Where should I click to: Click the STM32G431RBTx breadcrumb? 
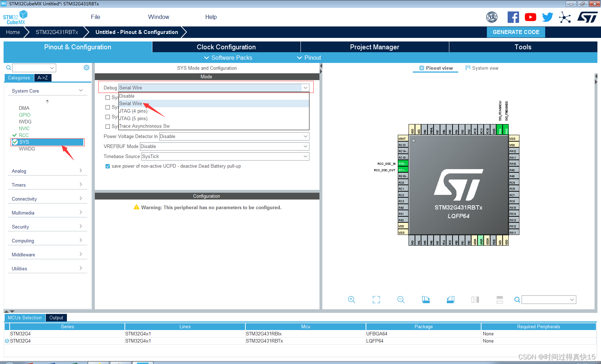(57, 32)
